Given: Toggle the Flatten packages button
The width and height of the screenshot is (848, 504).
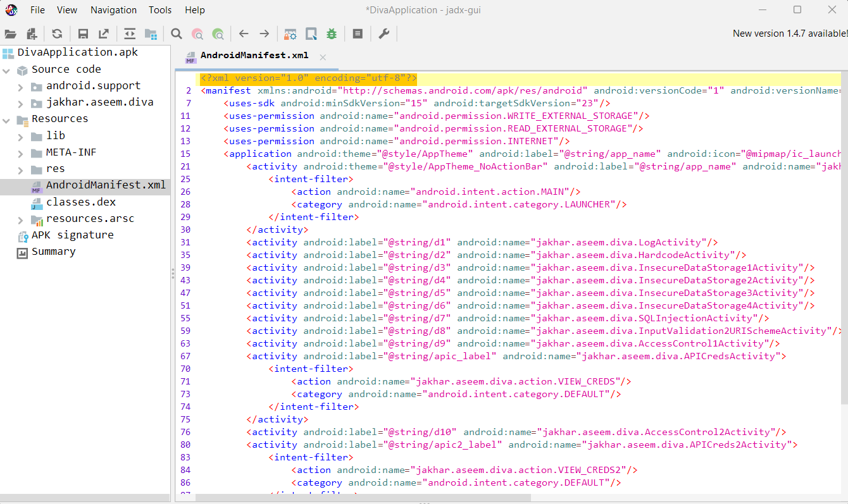Looking at the screenshot, I should [151, 34].
